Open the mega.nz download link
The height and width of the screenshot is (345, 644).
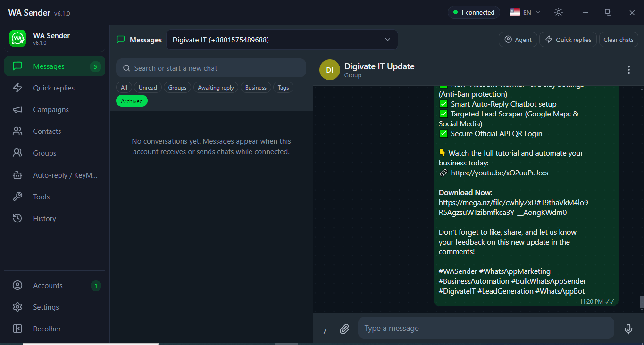pos(513,207)
